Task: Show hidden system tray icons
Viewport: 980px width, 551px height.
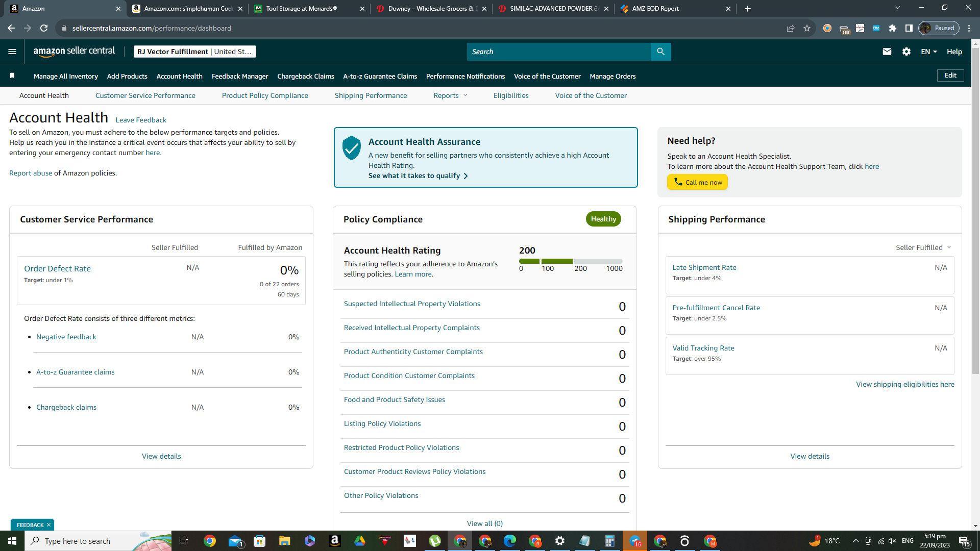Action: point(855,541)
